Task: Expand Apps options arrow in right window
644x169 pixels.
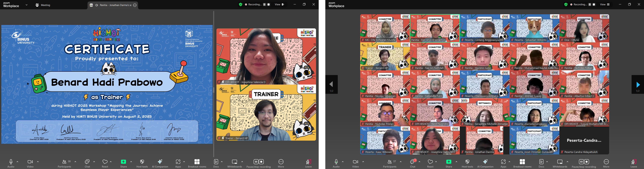Action: click(x=509, y=162)
